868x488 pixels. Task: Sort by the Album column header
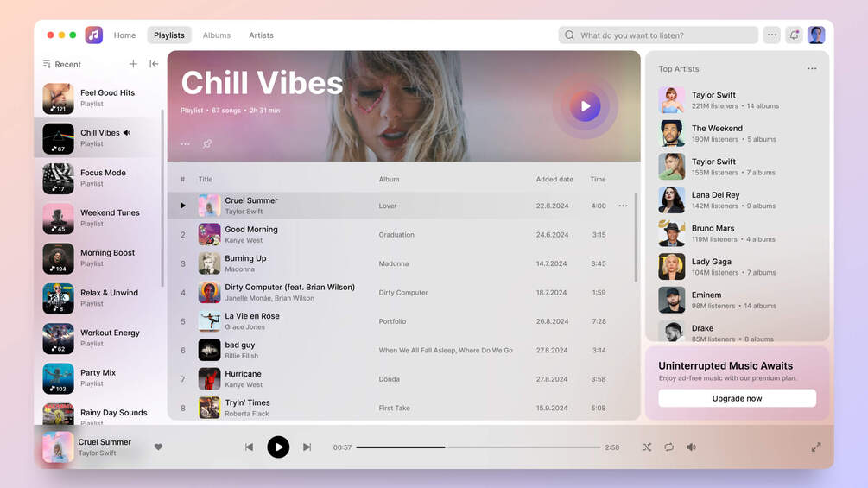click(389, 180)
